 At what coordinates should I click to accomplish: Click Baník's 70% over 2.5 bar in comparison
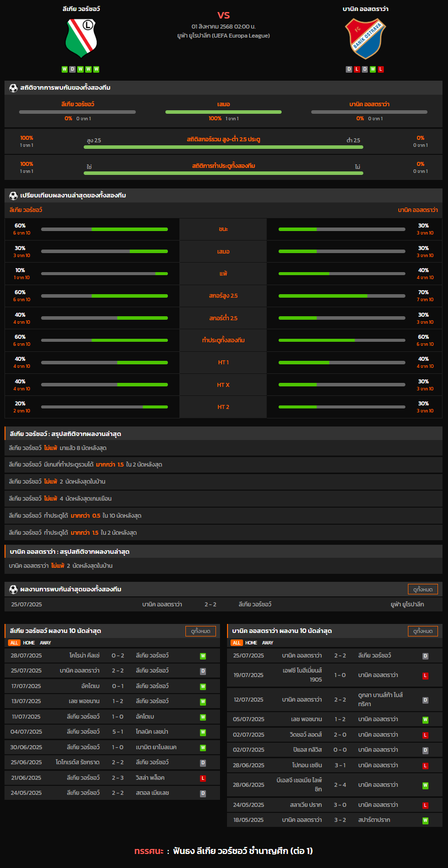pos(342,296)
